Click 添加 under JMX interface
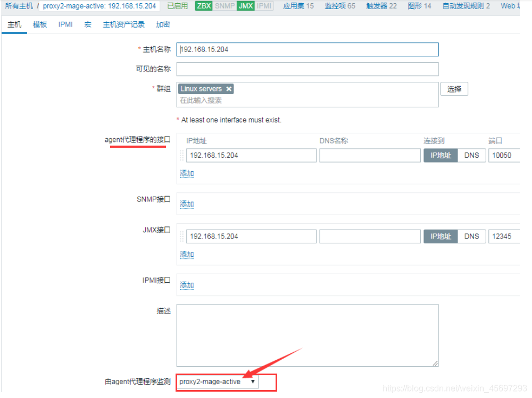 (187, 255)
